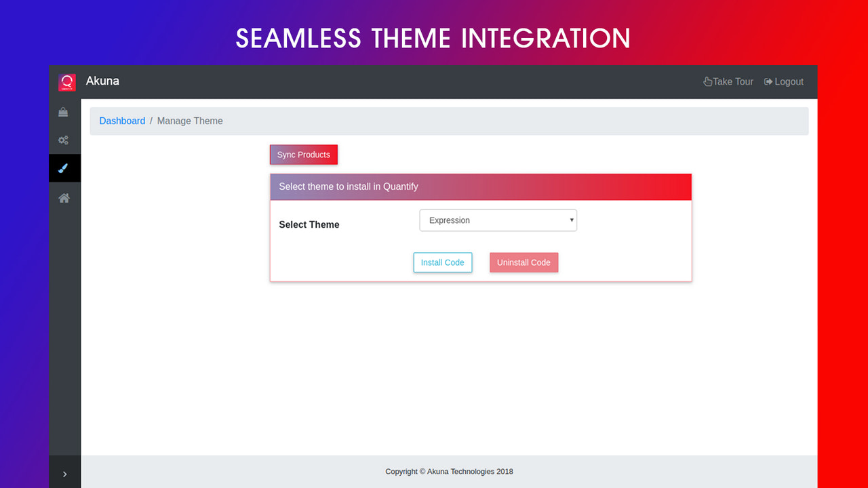Click the dropdown arrow next to Expression
868x488 pixels.
coord(571,220)
